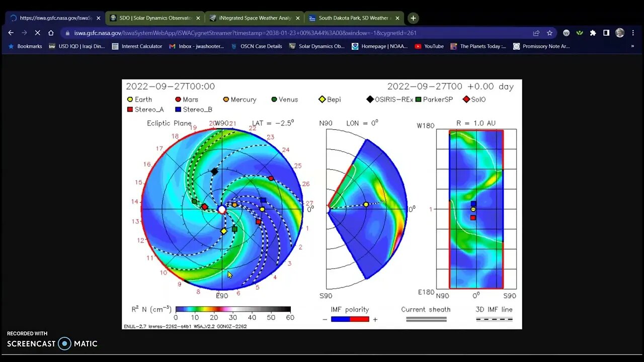644x362 pixels.
Task: Click the forward navigation arrow
Action: coord(24,33)
